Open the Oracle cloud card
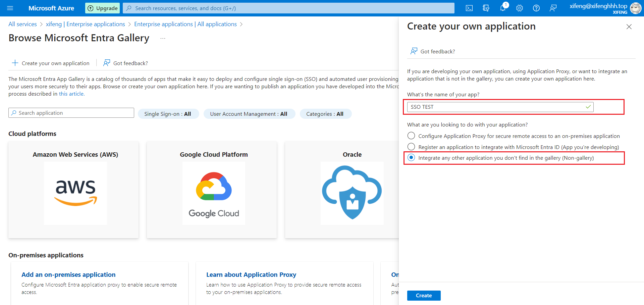Image resolution: width=644 pixels, height=305 pixels. 342,190
